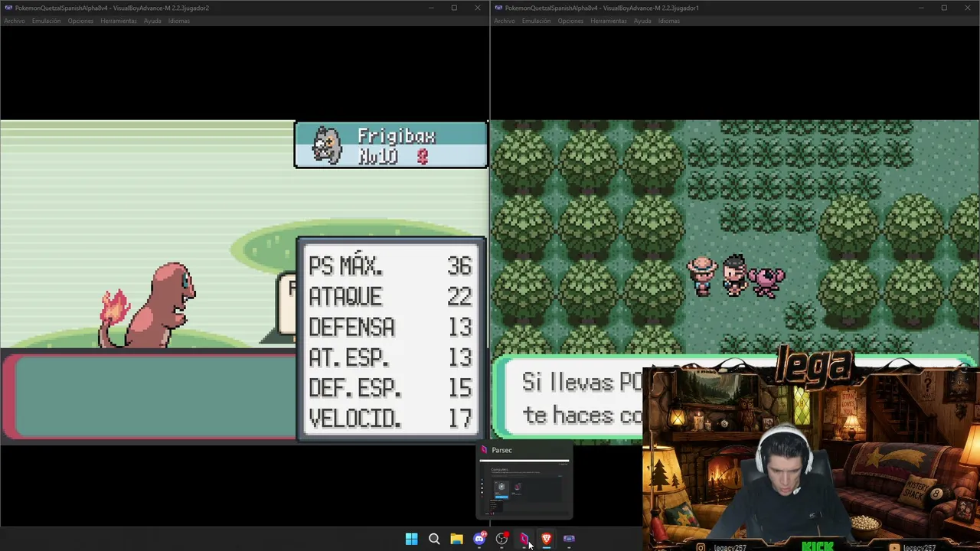Click the PS MÁX. stat row

point(390,266)
